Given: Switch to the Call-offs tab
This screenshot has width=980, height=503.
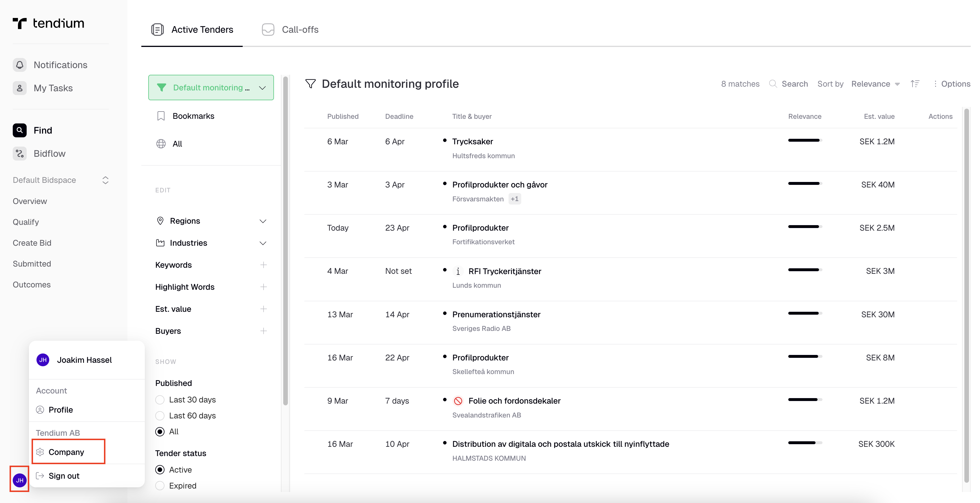Looking at the screenshot, I should click(x=290, y=29).
